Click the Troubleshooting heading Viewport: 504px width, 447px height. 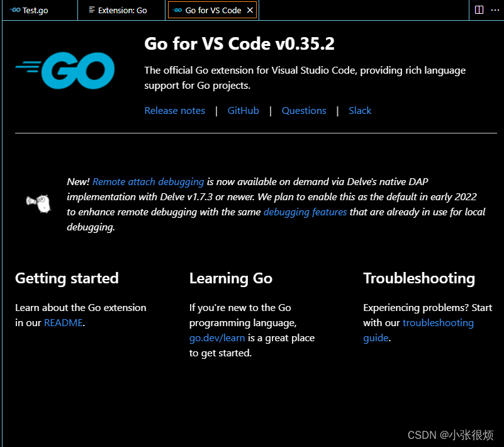(419, 278)
